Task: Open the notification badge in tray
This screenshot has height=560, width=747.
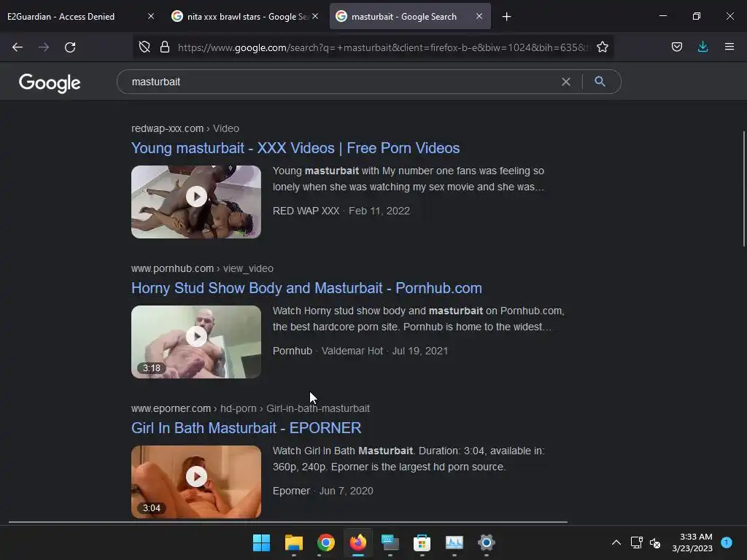Action: click(727, 542)
